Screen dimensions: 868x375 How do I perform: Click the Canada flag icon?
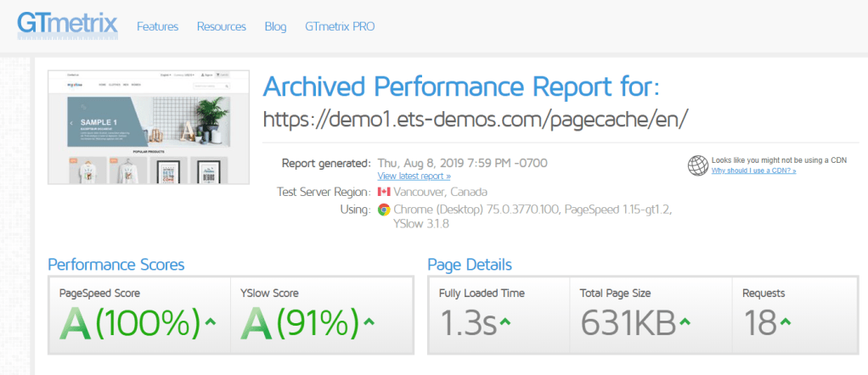coord(383,192)
